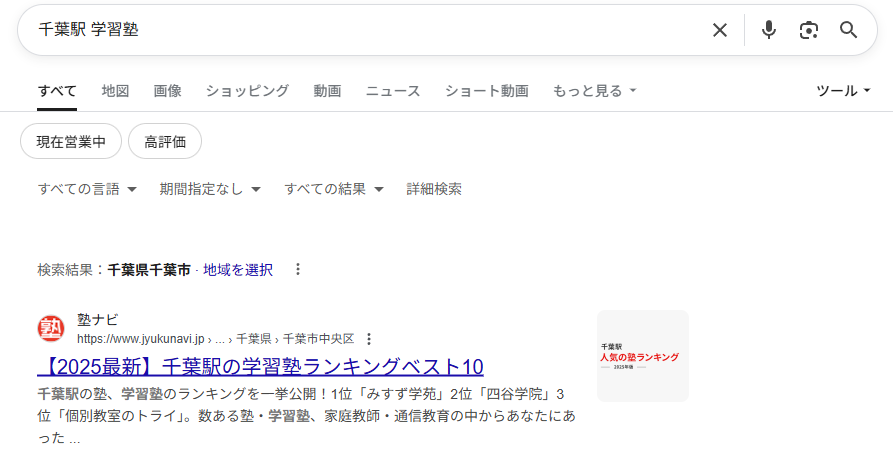893x466 pixels.
Task: Select the すべて tab
Action: point(57,91)
